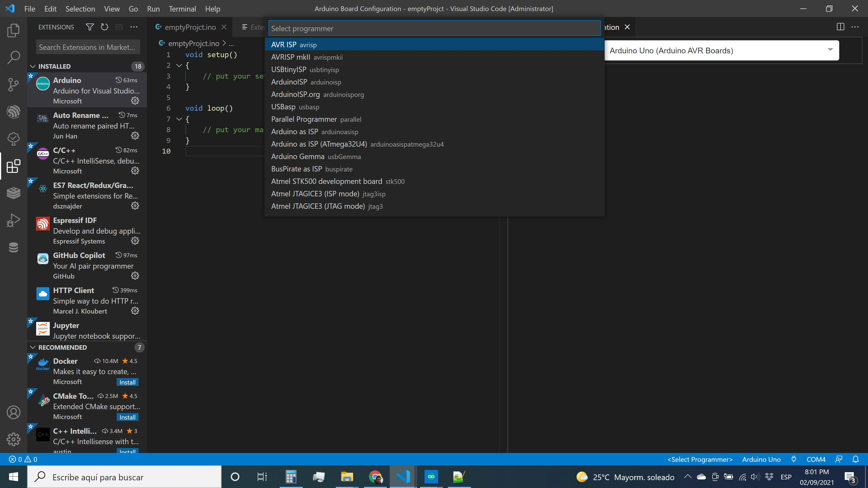Refresh the extensions list
Viewport: 868px width, 488px height.
(x=104, y=27)
